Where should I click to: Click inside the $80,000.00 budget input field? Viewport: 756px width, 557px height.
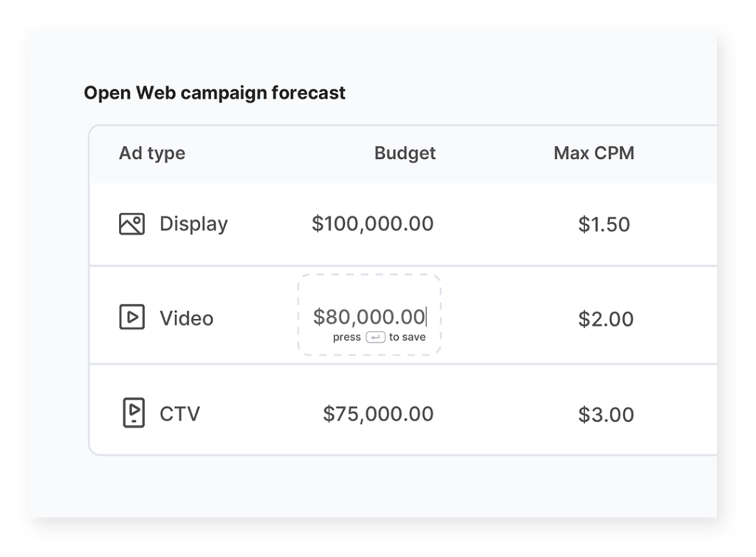point(369,316)
